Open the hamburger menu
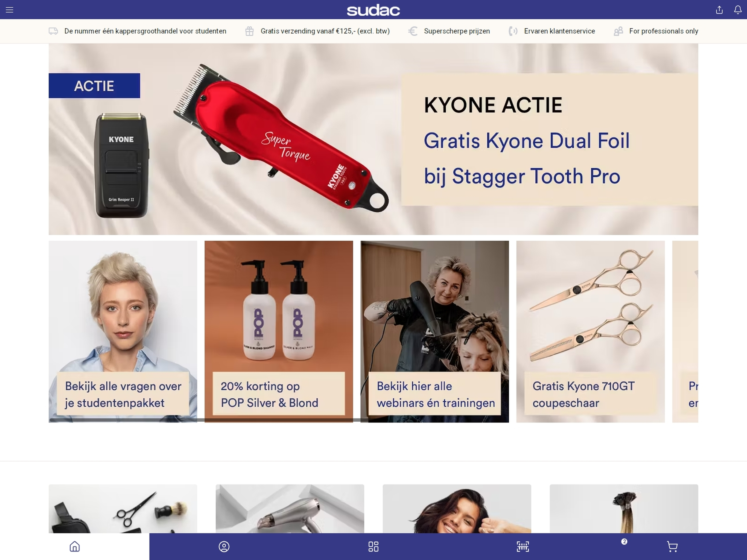This screenshot has height=560, width=747. pyautogui.click(x=10, y=10)
